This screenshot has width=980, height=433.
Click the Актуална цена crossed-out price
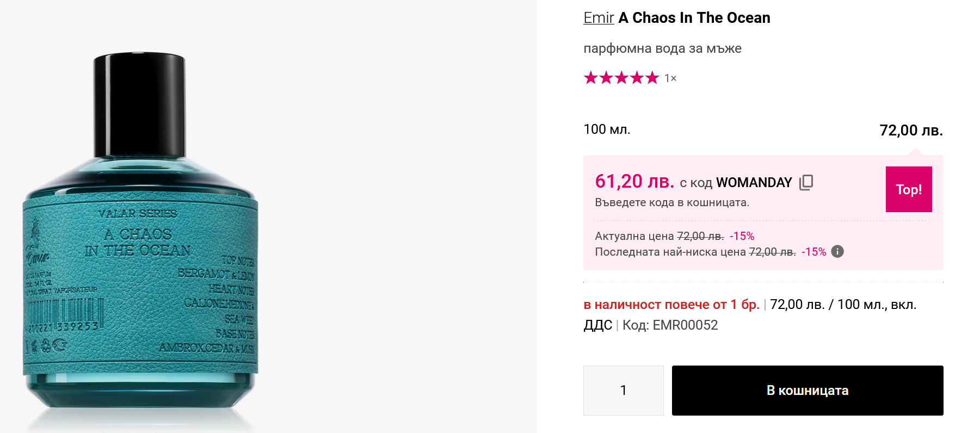tap(700, 236)
